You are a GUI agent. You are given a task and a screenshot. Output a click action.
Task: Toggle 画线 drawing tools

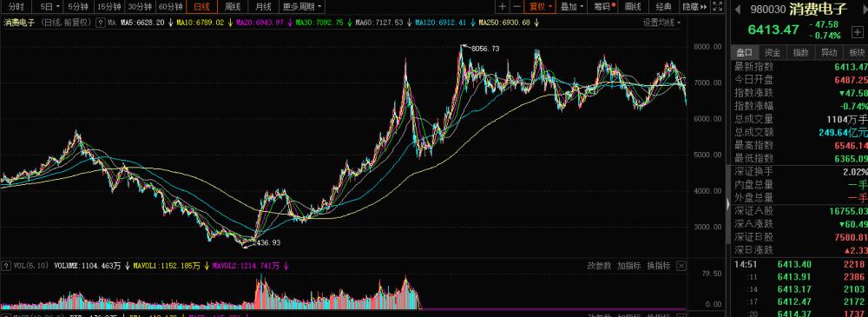coord(632,7)
